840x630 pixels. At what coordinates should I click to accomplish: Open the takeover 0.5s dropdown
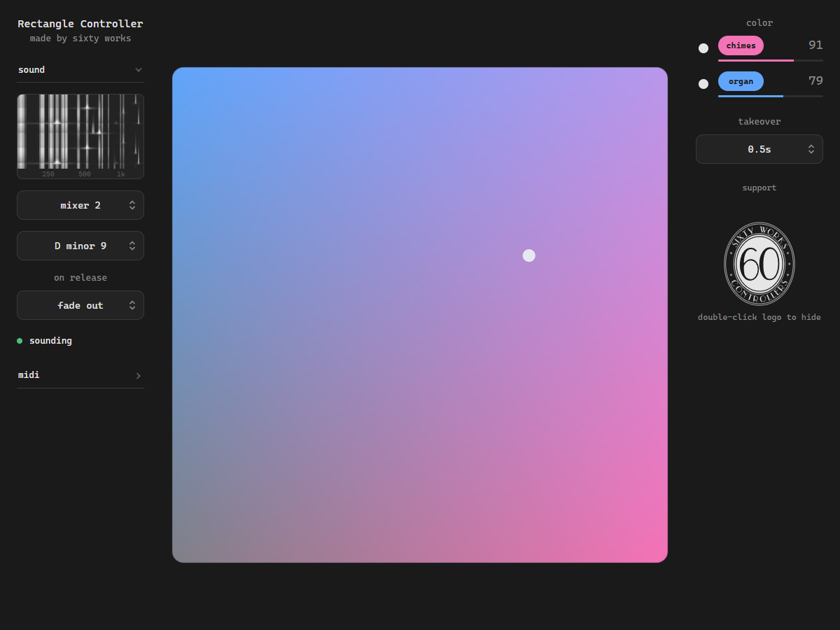click(759, 149)
